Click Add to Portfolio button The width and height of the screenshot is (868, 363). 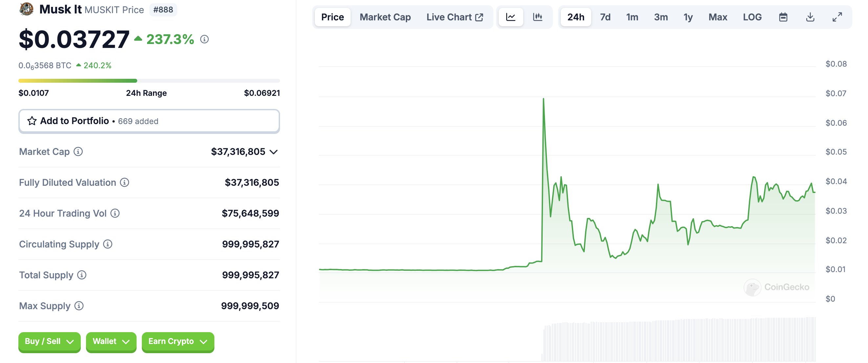[149, 121]
